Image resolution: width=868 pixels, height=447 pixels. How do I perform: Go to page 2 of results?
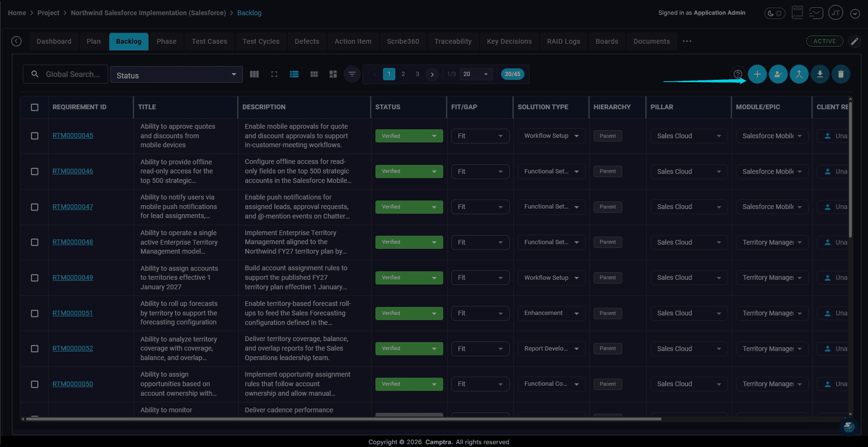point(403,74)
